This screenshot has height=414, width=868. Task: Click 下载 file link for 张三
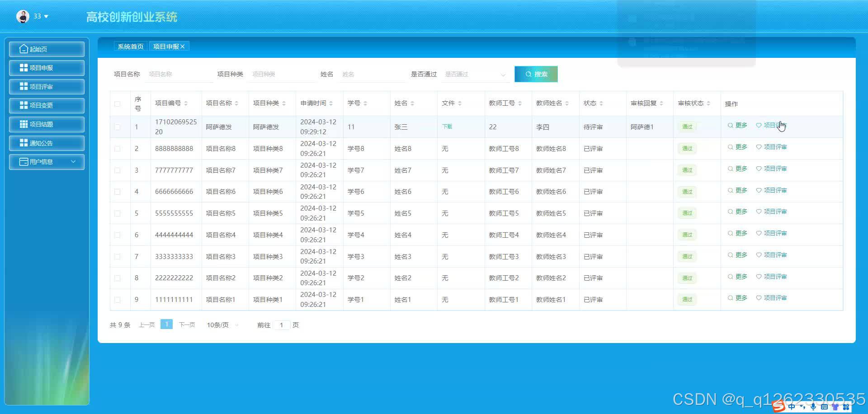point(447,127)
